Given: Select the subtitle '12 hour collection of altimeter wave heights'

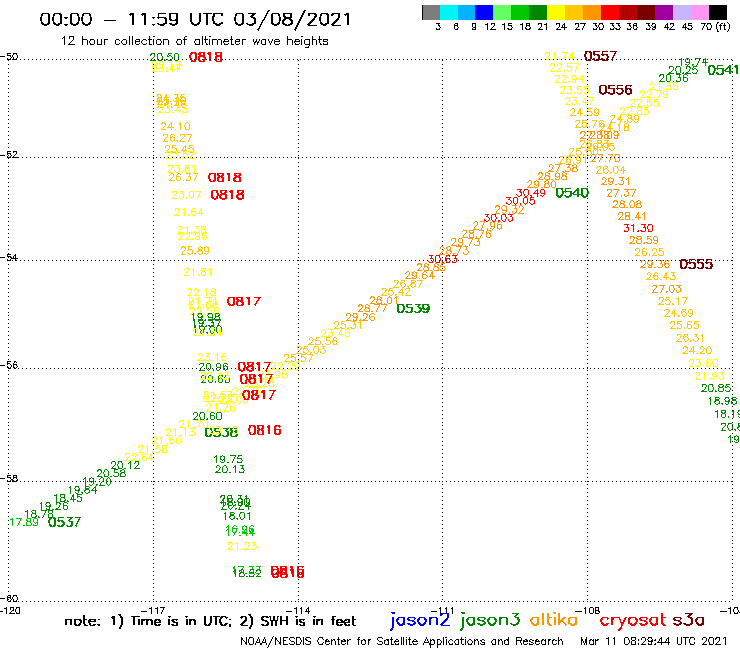Looking at the screenshot, I should 194,41.
